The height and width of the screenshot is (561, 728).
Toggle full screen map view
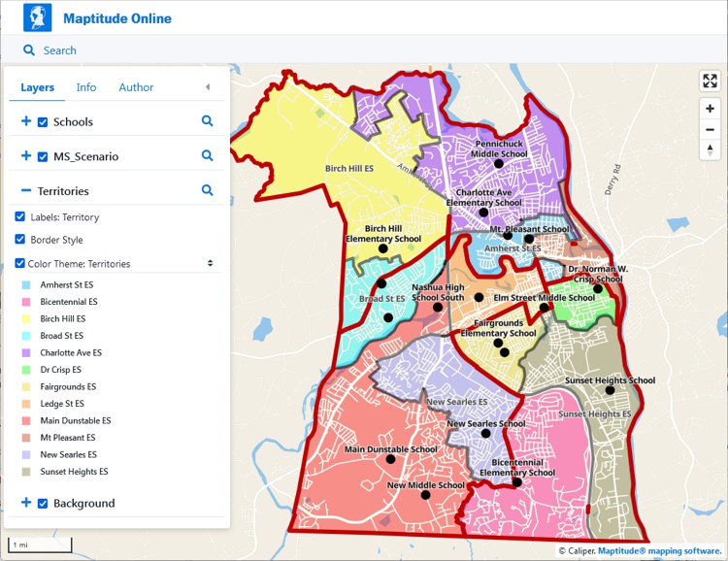tap(710, 82)
